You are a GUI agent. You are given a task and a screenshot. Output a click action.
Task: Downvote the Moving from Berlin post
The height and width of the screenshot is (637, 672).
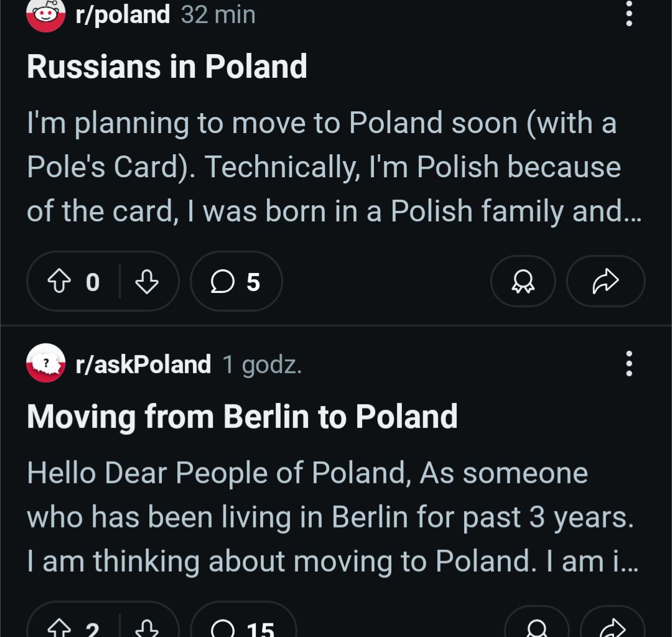coord(147,628)
